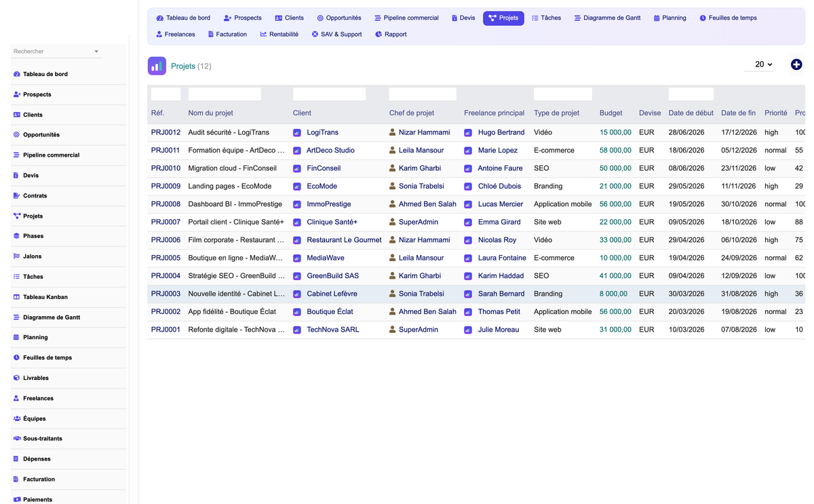Click the Équipes group icon in sidebar
The image size is (814, 504).
click(17, 419)
